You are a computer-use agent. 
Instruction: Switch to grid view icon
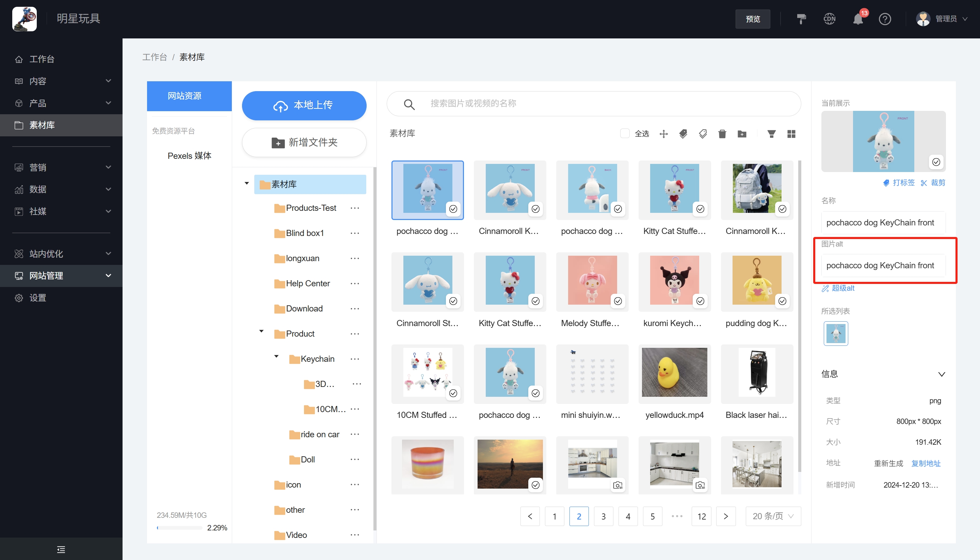[791, 134]
